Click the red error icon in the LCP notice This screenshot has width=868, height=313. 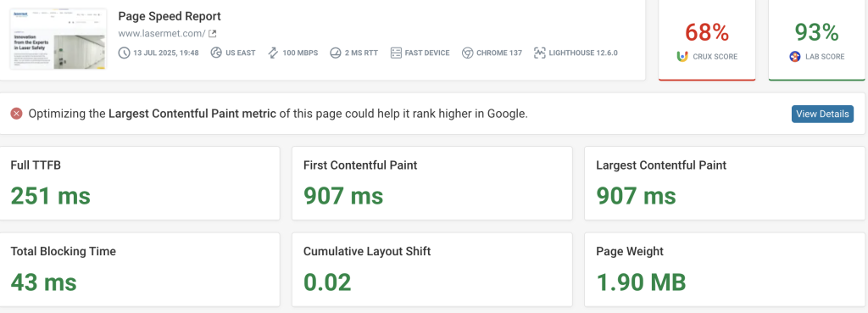(17, 115)
